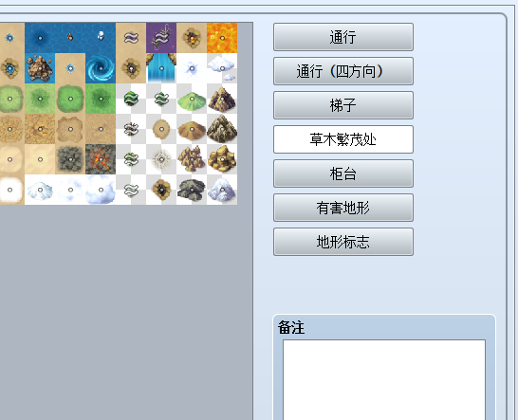The width and height of the screenshot is (518, 420).
Task: Click the 有害地形 damage floor button
Action: [343, 208]
